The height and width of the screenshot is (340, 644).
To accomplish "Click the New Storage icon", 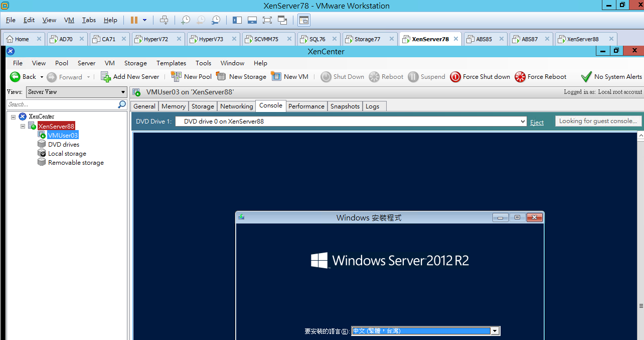I will pyautogui.click(x=221, y=76).
